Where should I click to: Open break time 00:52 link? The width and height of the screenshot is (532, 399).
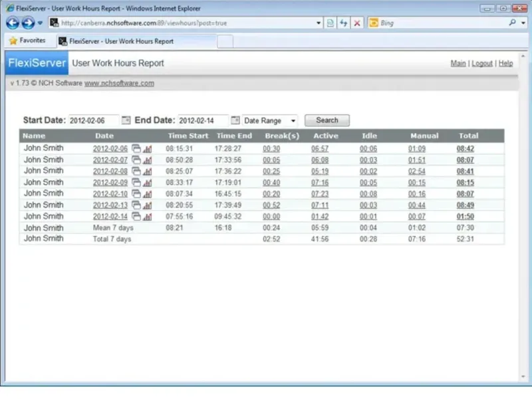(x=271, y=205)
